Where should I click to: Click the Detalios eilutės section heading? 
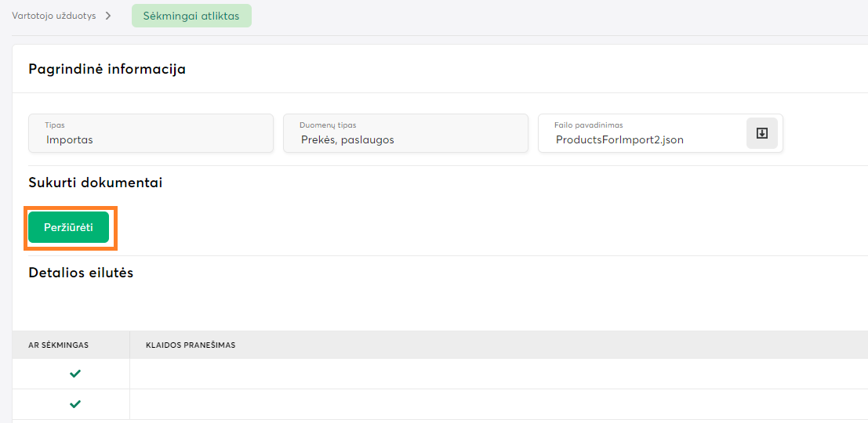coord(81,273)
